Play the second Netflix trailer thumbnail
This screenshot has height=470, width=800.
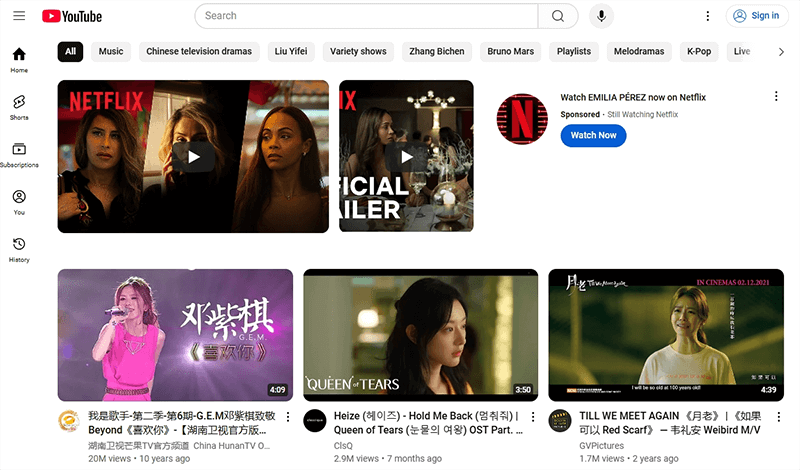tap(406, 156)
